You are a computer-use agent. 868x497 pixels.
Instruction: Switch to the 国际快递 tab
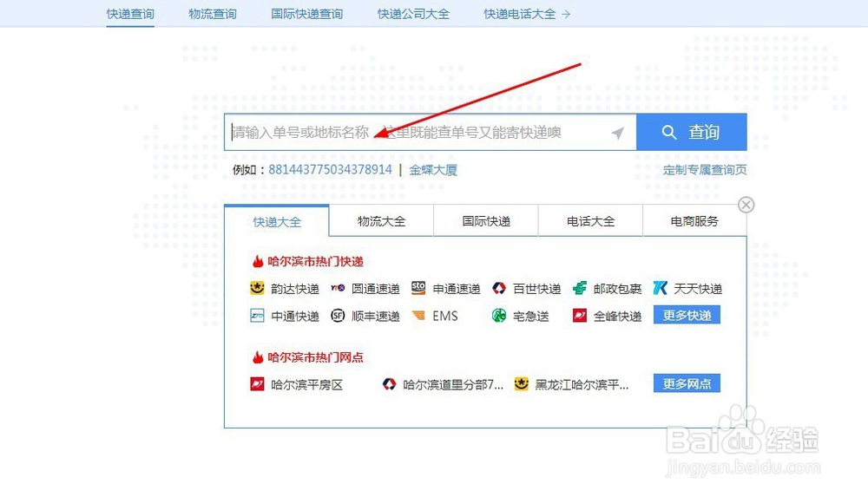[x=486, y=221]
